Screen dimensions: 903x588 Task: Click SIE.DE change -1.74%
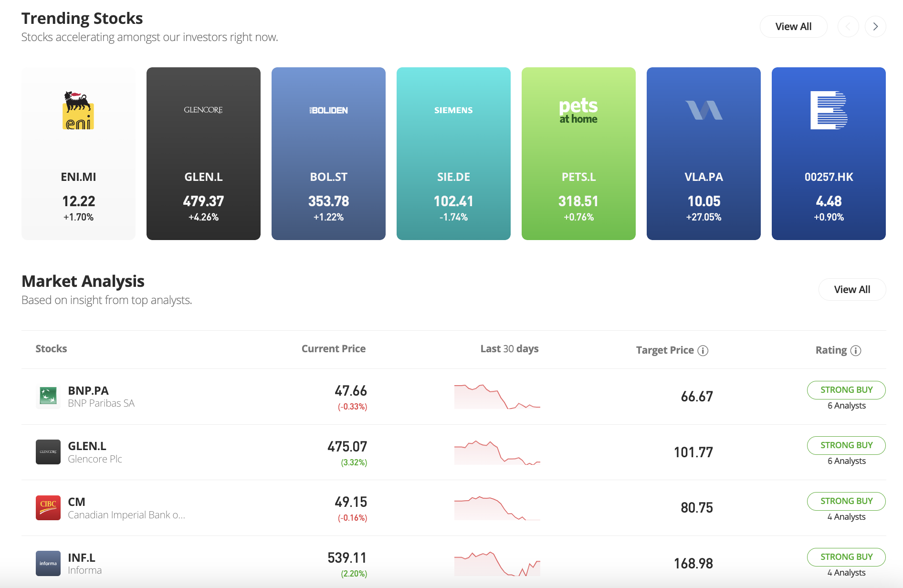pyautogui.click(x=453, y=217)
